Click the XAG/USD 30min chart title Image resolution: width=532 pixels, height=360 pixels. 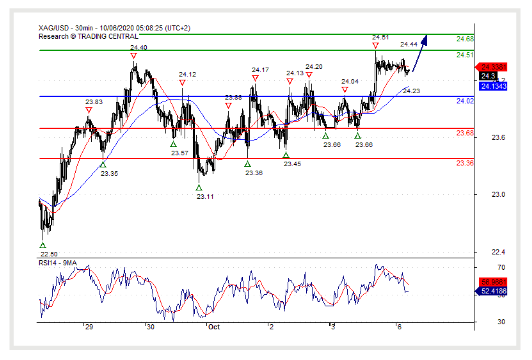coord(114,28)
